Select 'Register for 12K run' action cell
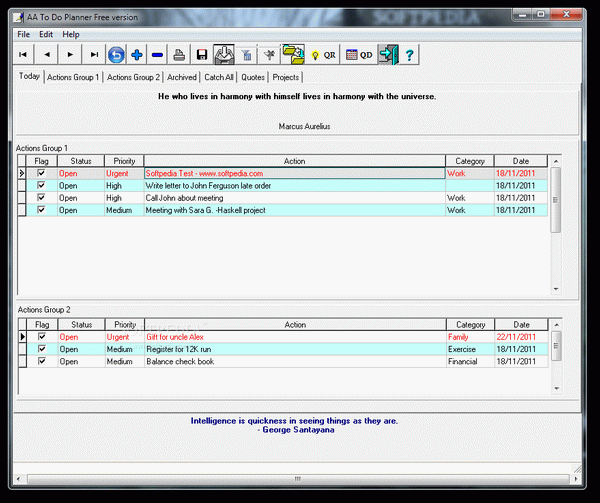 click(x=295, y=349)
